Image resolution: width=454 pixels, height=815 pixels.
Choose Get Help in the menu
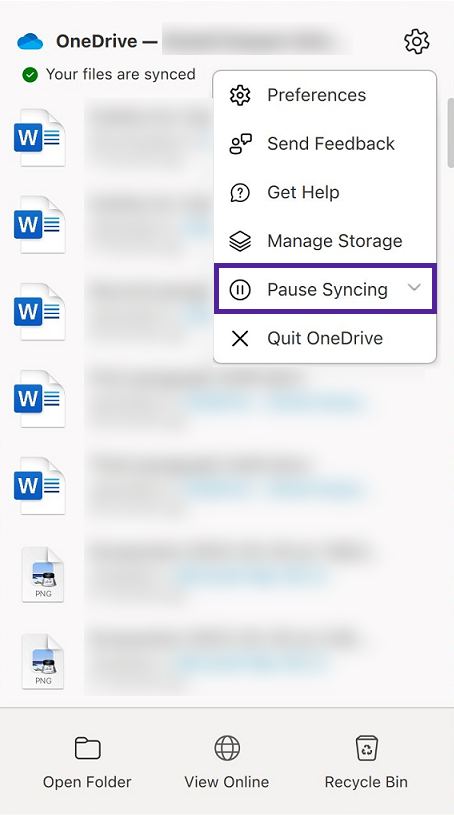325,192
